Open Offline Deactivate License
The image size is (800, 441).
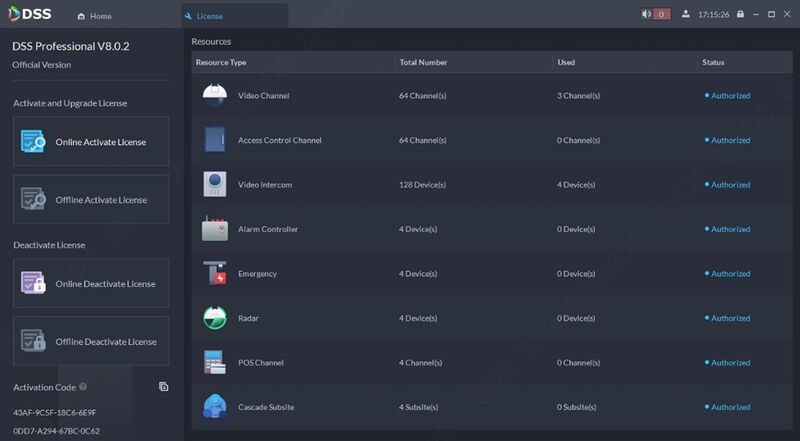click(91, 341)
